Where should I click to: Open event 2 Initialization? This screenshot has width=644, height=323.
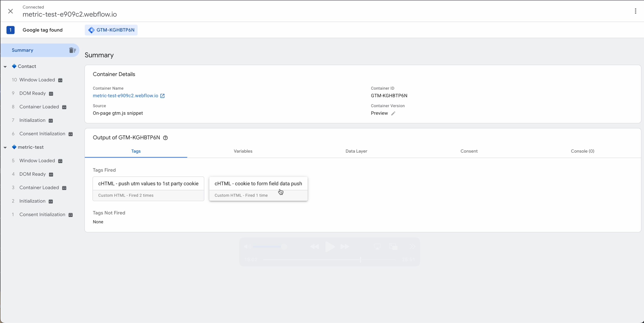[x=32, y=201]
